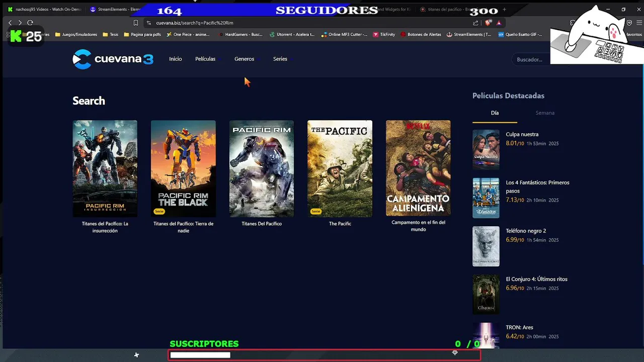The height and width of the screenshot is (362, 644).
Task: Select the Día tab in Películas Destacadas
Action: point(495,113)
